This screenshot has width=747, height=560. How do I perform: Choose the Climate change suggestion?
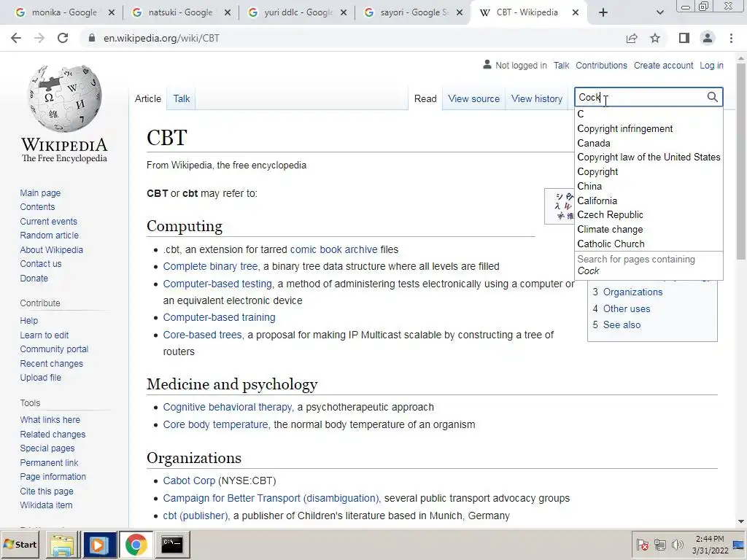649,229
